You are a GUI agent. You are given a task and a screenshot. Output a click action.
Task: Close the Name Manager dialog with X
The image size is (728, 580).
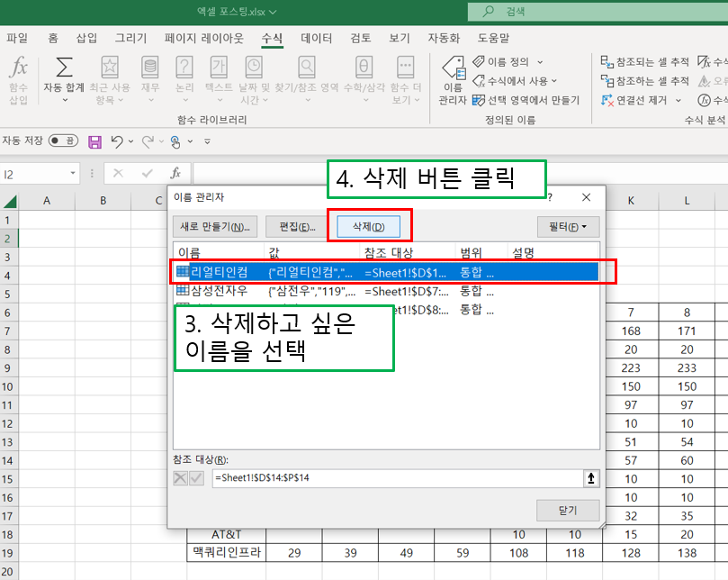point(587,197)
